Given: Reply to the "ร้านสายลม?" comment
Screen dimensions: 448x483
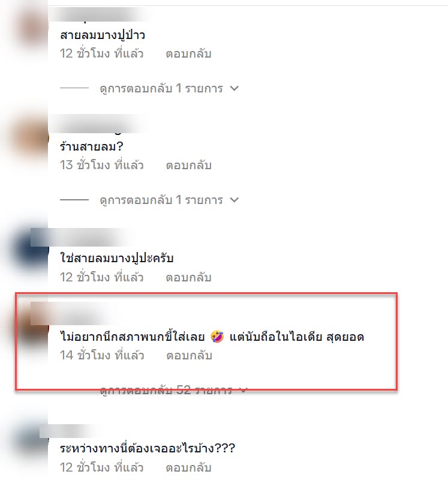Looking at the screenshot, I should (188, 165).
